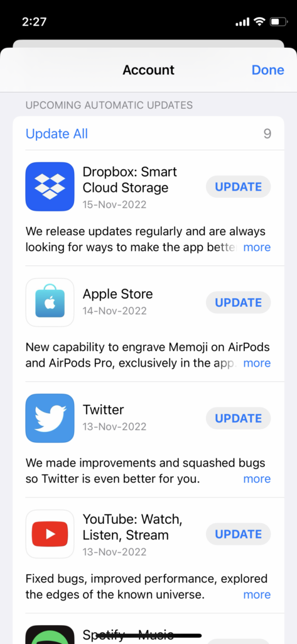Update the Apple Store app

point(239,303)
